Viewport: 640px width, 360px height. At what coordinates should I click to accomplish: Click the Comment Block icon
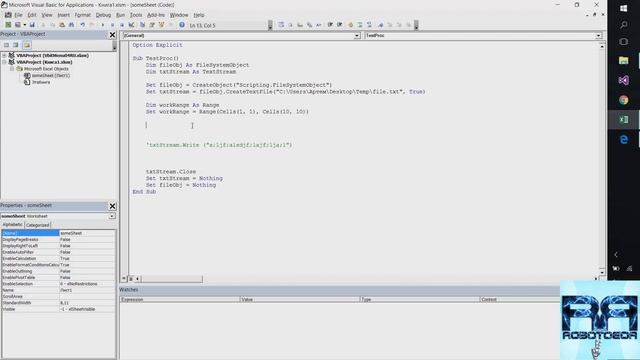(x=360, y=25)
